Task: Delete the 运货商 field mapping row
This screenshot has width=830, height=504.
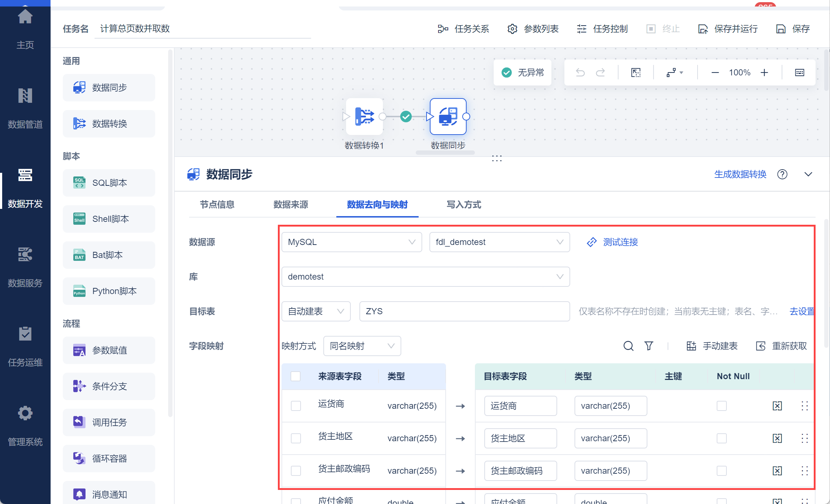Action: click(x=777, y=406)
